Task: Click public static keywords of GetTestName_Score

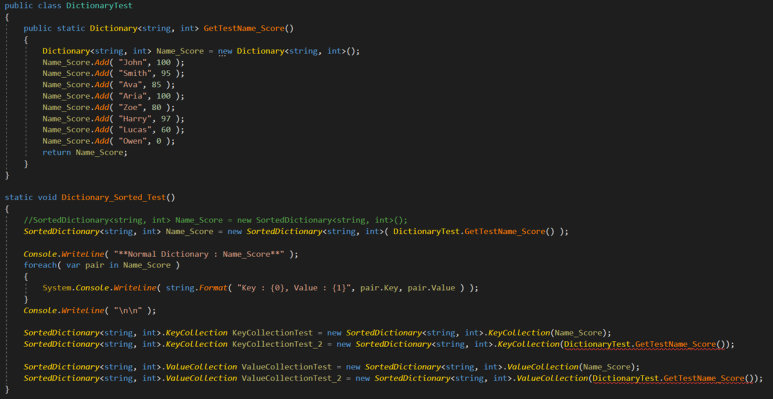Action: [x=54, y=28]
